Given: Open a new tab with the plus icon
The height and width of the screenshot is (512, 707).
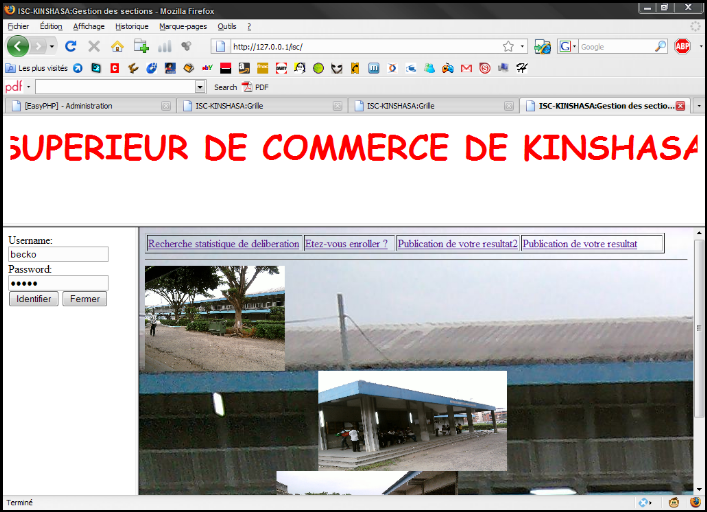Looking at the screenshot, I should (141, 46).
